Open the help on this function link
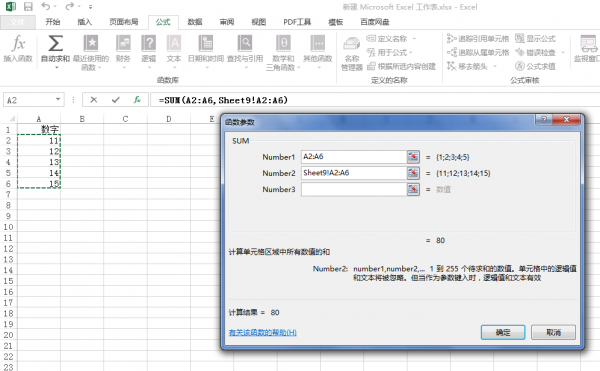Screen dimensions: 600x371 pos(262,332)
